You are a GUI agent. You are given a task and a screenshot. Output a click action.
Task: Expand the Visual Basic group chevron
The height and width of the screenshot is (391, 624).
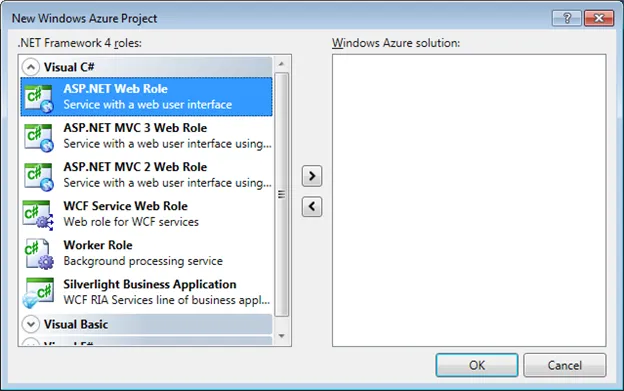coord(31,324)
